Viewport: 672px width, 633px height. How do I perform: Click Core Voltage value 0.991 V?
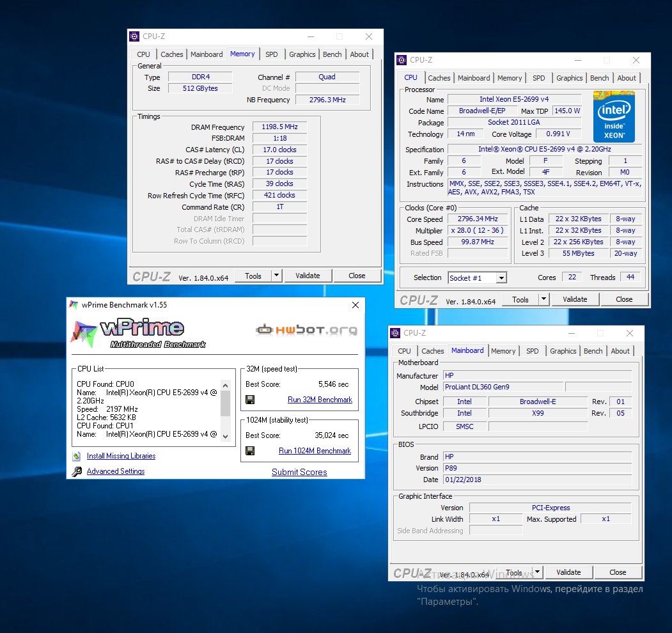pos(558,134)
